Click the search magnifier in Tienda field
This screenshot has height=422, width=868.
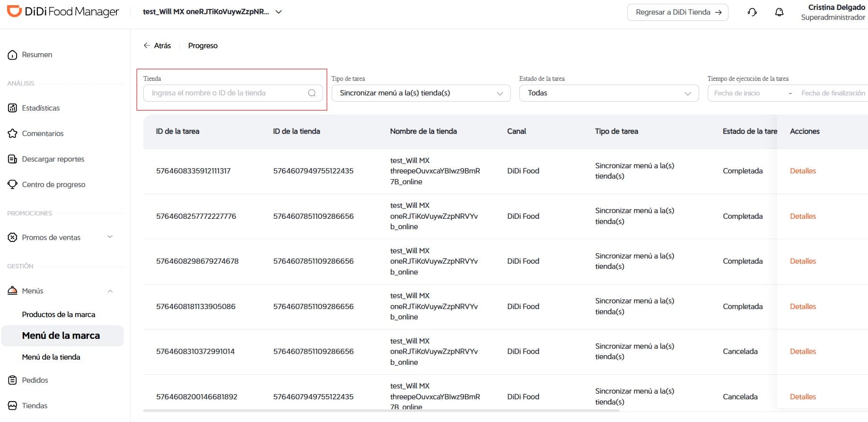tap(312, 93)
